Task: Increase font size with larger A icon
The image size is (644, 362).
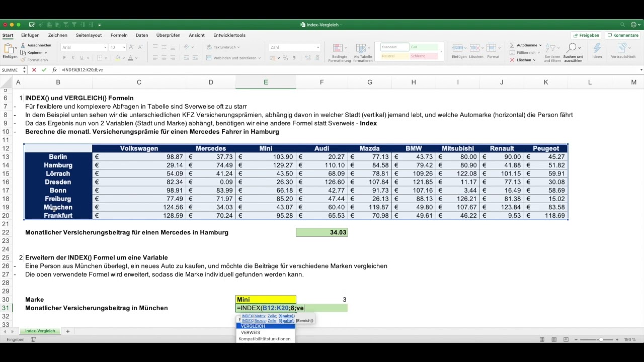Action: pos(132,47)
